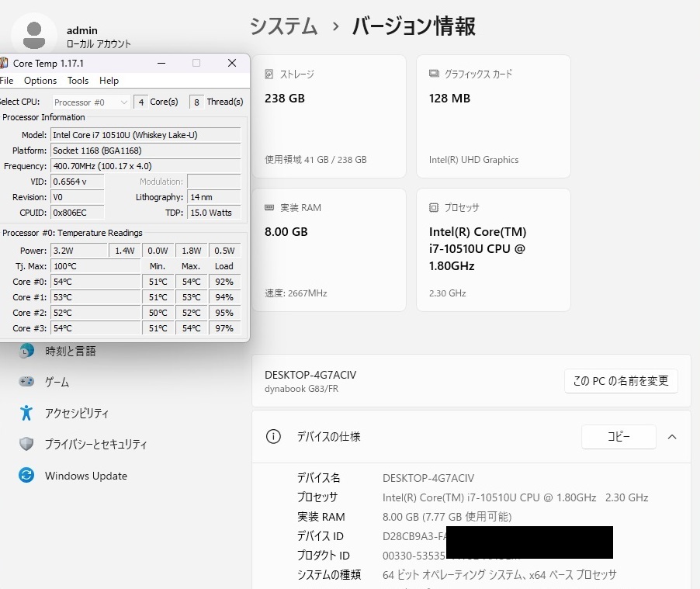Screen dimensions: 700x589
Task: Click the システムの種類 64 ビット value
Action: click(x=500, y=575)
